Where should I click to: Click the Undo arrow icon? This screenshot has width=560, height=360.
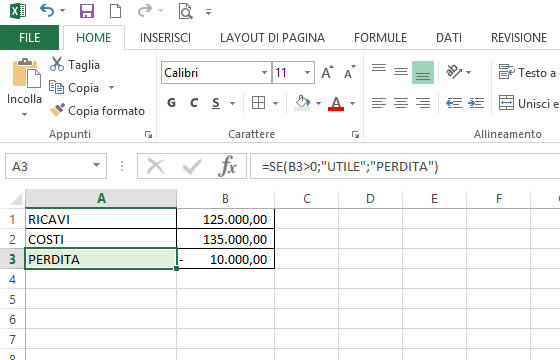(47, 11)
